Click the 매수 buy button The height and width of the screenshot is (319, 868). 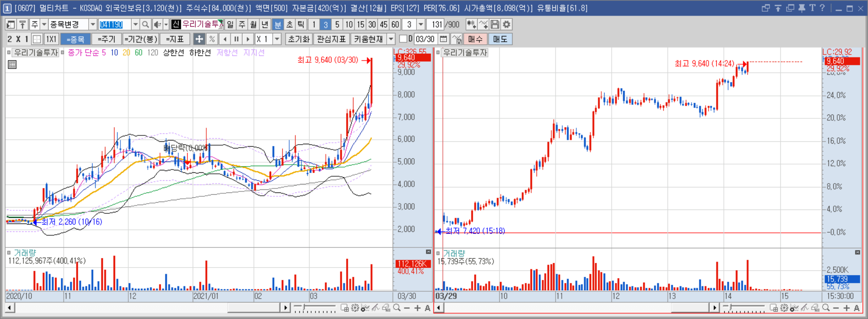pyautogui.click(x=475, y=39)
